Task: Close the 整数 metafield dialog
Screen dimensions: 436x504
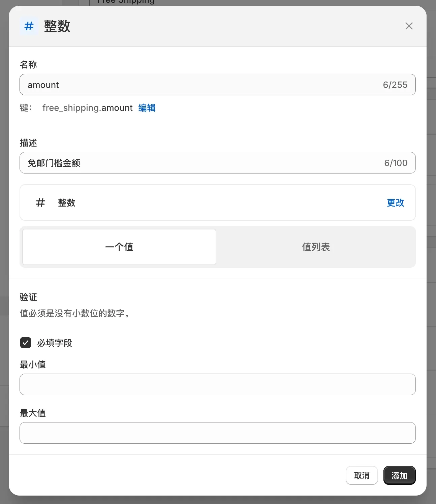Action: 409,26
